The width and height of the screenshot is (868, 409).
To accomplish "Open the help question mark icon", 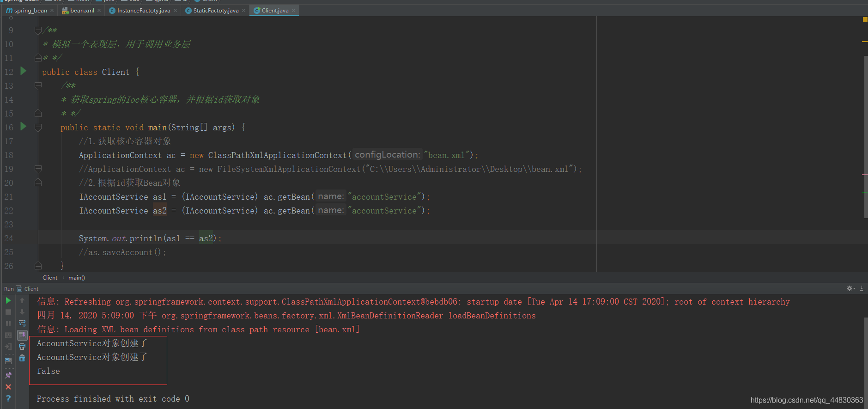I will pyautogui.click(x=8, y=398).
